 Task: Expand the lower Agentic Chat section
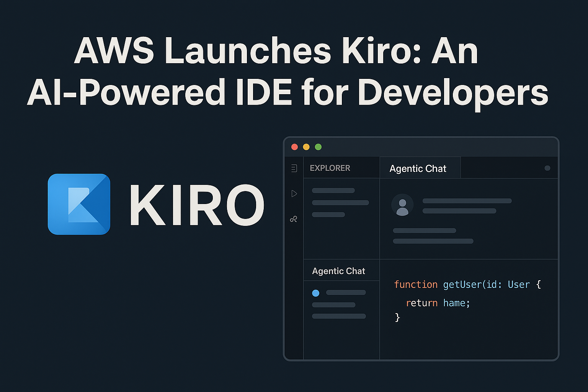pos(338,271)
